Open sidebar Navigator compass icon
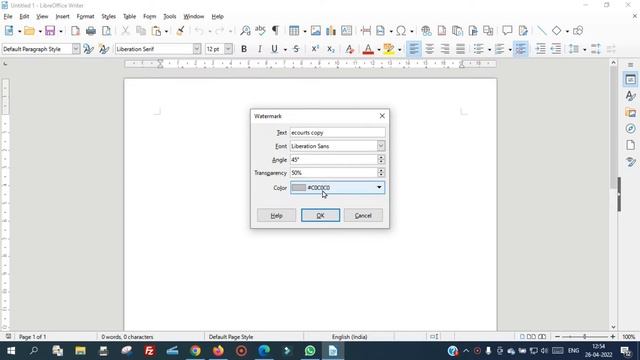The height and width of the screenshot is (360, 640). [631, 129]
